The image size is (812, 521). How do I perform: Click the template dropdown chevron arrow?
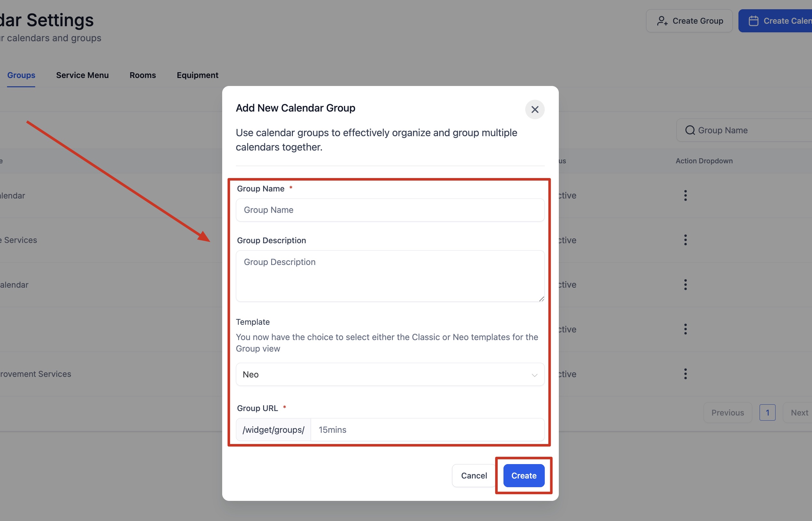coord(534,375)
